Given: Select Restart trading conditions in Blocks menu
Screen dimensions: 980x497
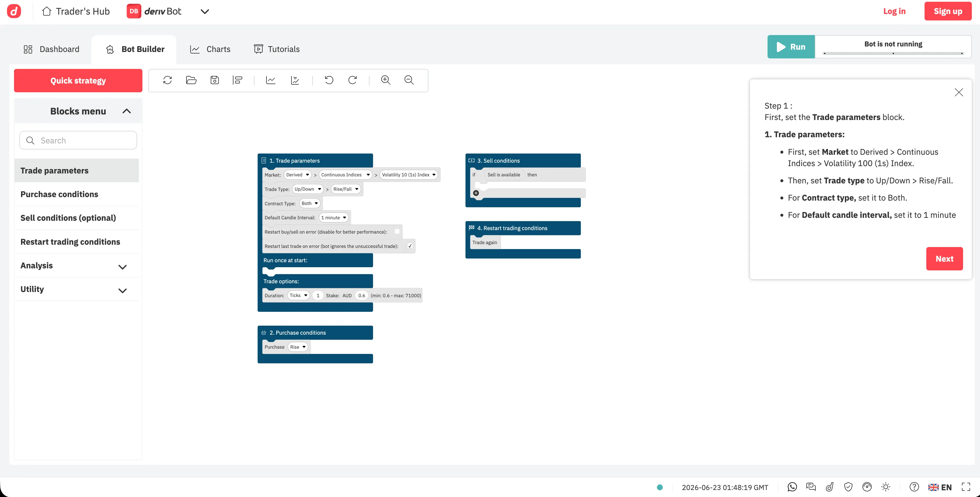Looking at the screenshot, I should click(x=76, y=242).
